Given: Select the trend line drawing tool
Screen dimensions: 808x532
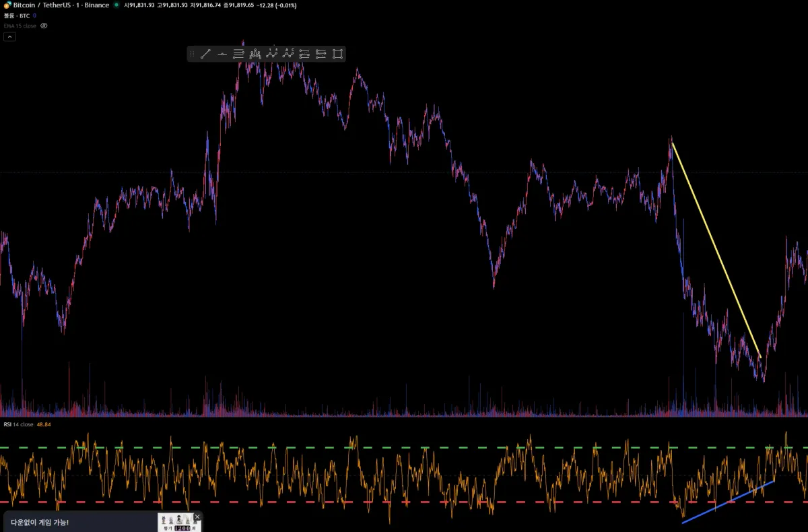Looking at the screenshot, I should pyautogui.click(x=206, y=54).
